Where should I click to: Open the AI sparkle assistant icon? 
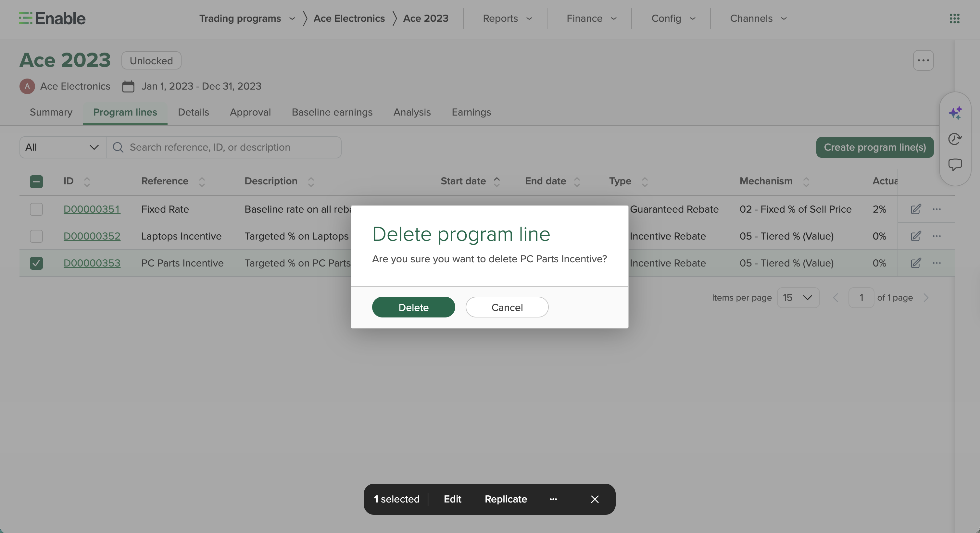point(955,113)
